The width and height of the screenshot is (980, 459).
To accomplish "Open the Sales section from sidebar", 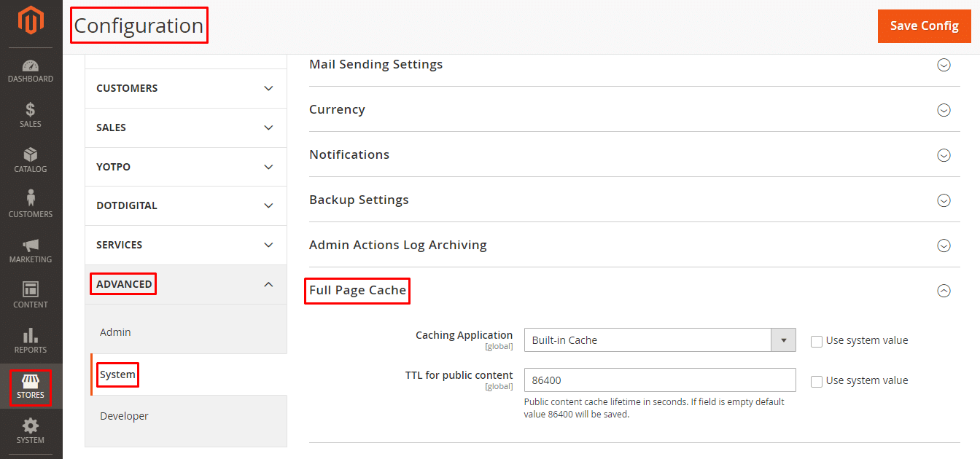I will tap(31, 114).
